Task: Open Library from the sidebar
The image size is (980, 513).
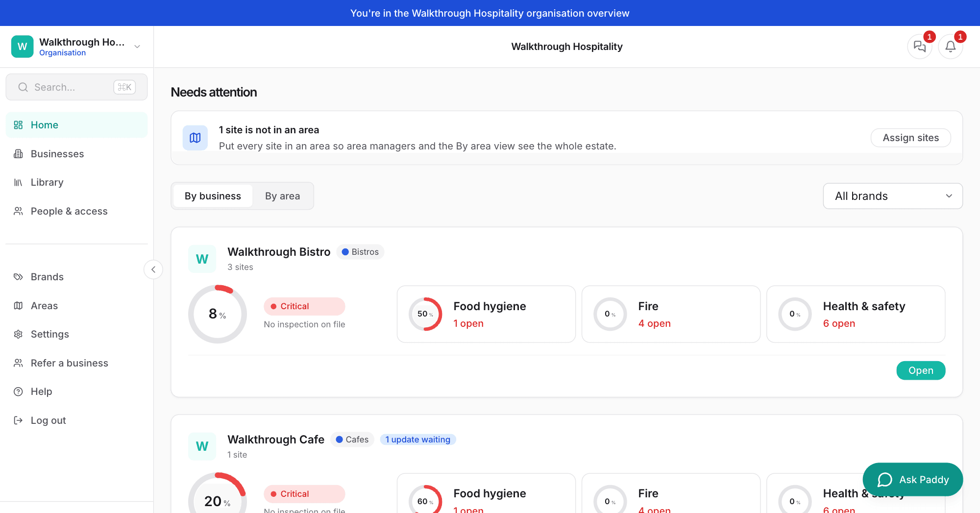Action: click(x=76, y=182)
